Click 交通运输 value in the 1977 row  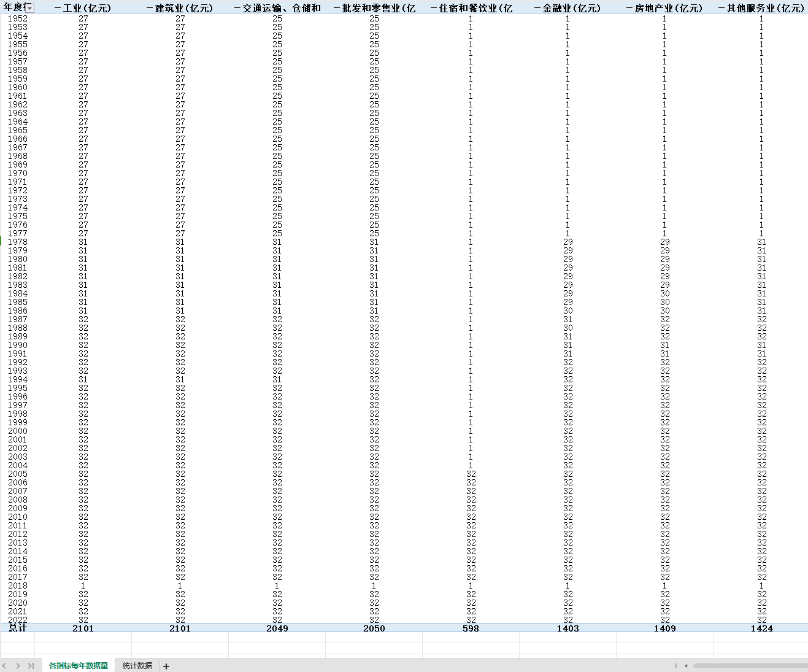click(277, 233)
